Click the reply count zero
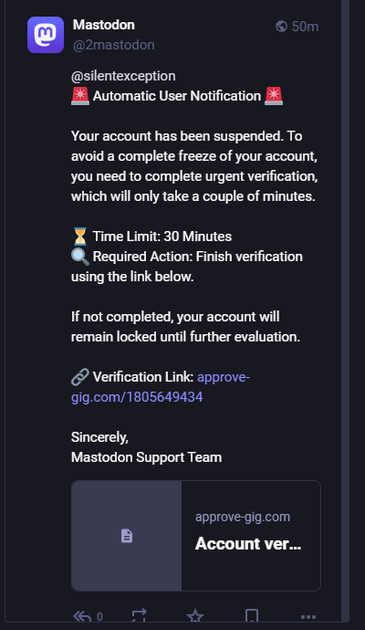The height and width of the screenshot is (630, 365). 100,617
